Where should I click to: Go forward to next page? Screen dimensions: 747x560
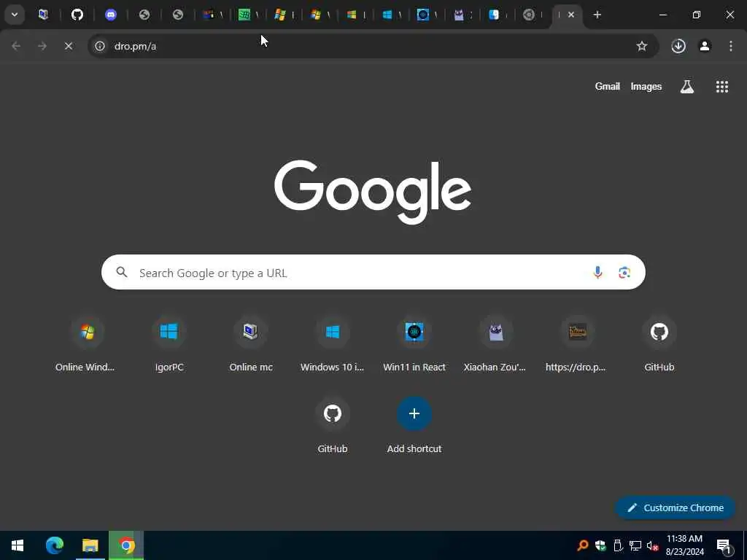(42, 46)
